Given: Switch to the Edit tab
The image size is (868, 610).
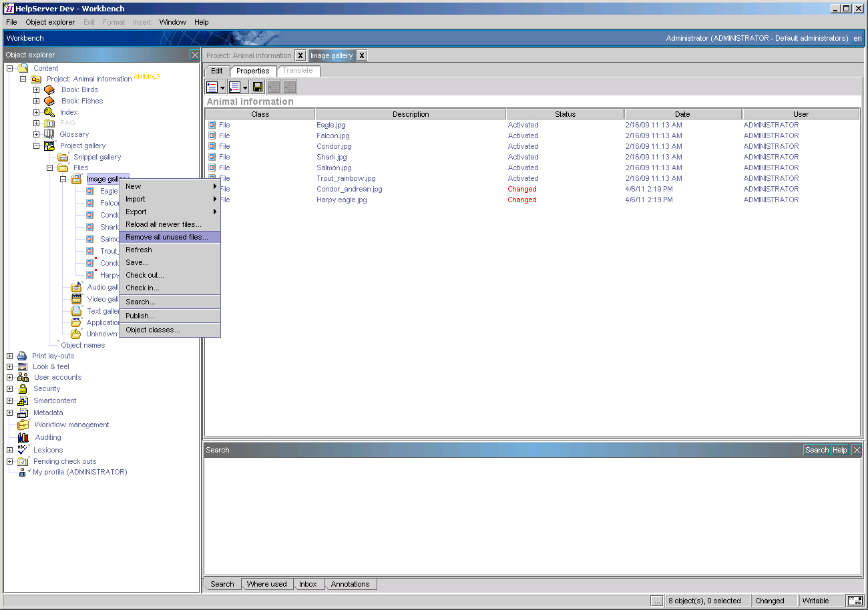Looking at the screenshot, I should (x=217, y=71).
